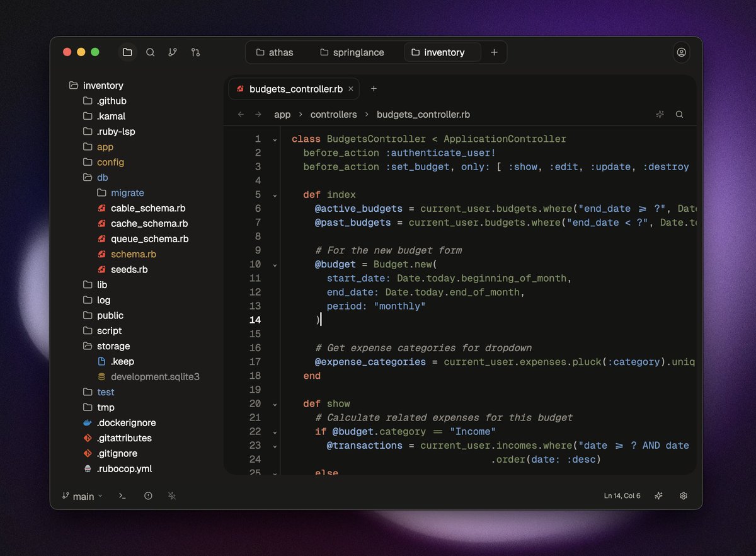Navigate back with the left arrow
The height and width of the screenshot is (556, 756).
tap(241, 115)
